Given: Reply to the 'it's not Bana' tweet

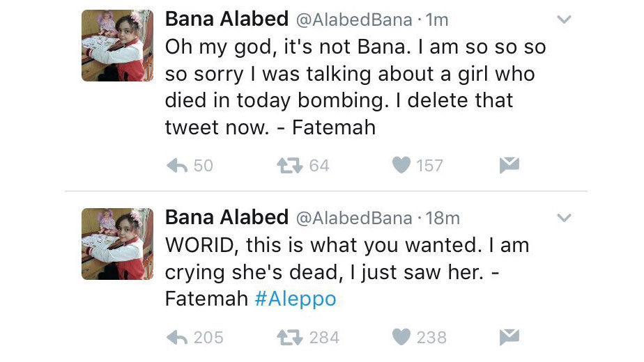Looking at the screenshot, I should click(x=179, y=165).
